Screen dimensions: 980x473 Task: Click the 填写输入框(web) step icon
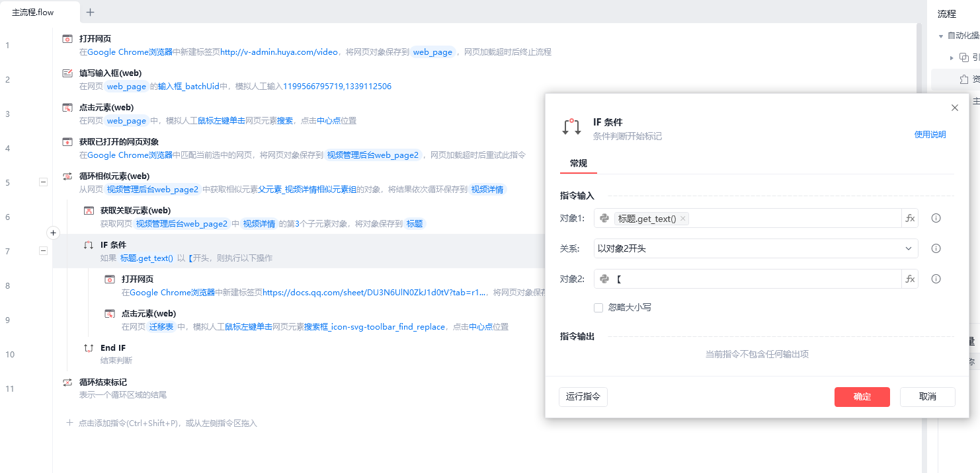point(67,73)
